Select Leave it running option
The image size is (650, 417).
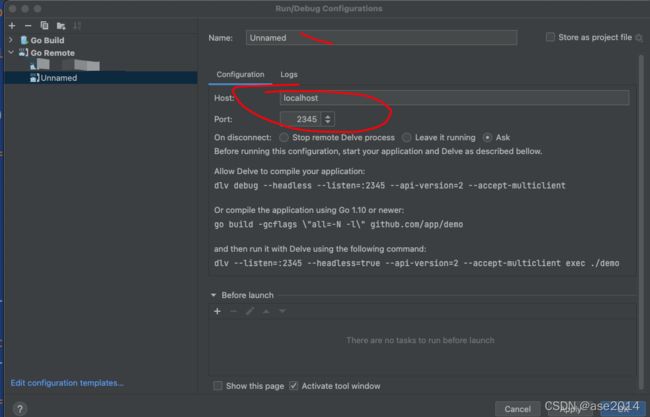(x=407, y=137)
